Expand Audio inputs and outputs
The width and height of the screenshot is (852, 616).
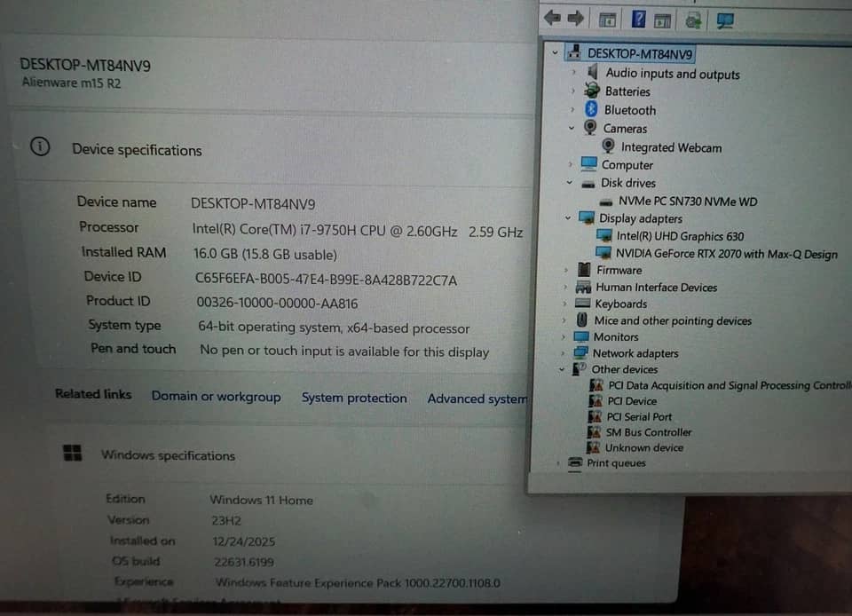[x=574, y=72]
